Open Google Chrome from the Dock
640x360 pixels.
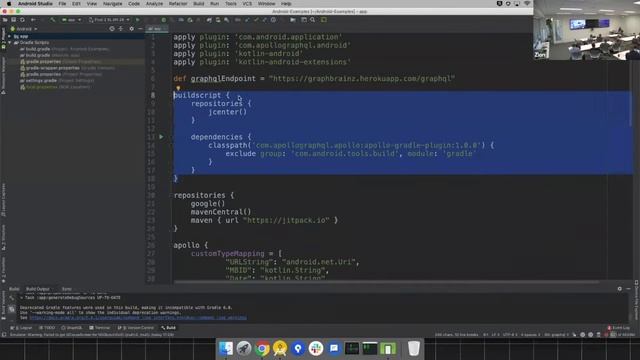[262, 348]
